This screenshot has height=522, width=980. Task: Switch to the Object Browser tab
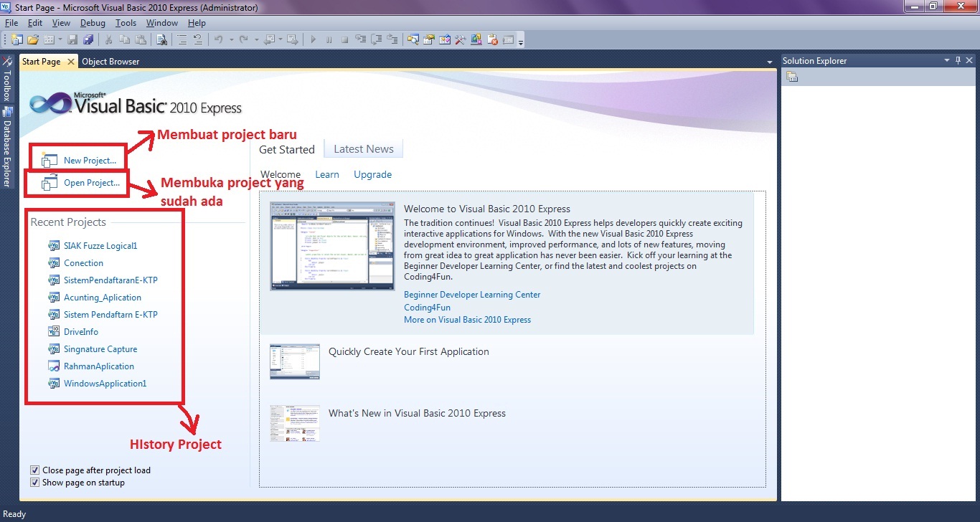(110, 62)
